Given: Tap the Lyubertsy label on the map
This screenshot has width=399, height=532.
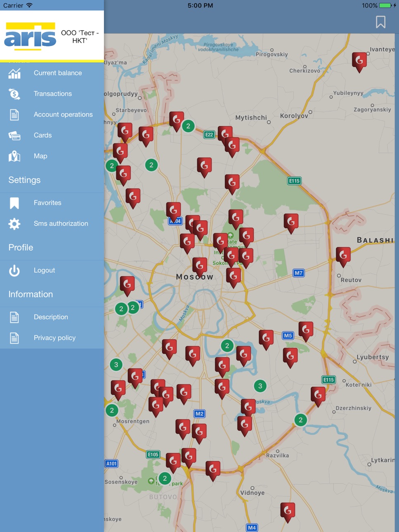Looking at the screenshot, I should [373, 357].
